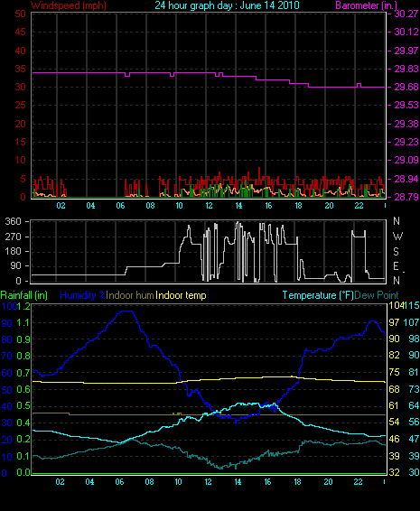Click yellow indoor temp scale value 54

394,422
